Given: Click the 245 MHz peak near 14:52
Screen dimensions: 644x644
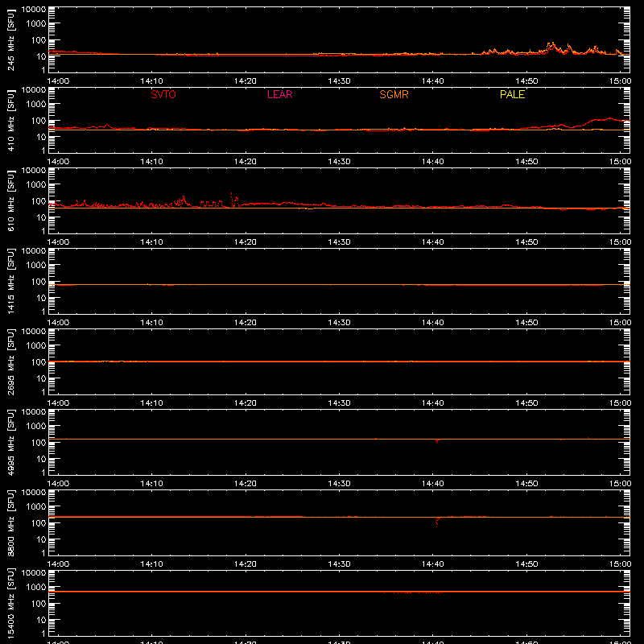Looking at the screenshot, I should click(551, 46).
